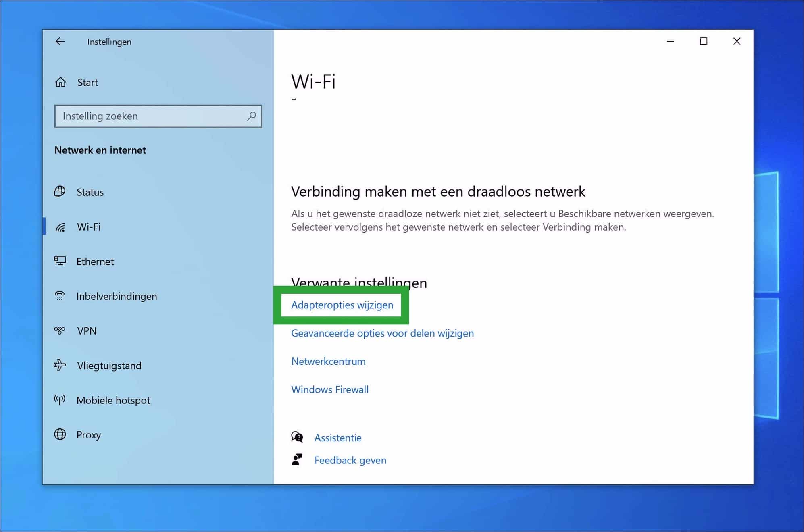Select Wi-Fi in the sidebar menu
Screen dimensions: 804x532
coord(89,227)
